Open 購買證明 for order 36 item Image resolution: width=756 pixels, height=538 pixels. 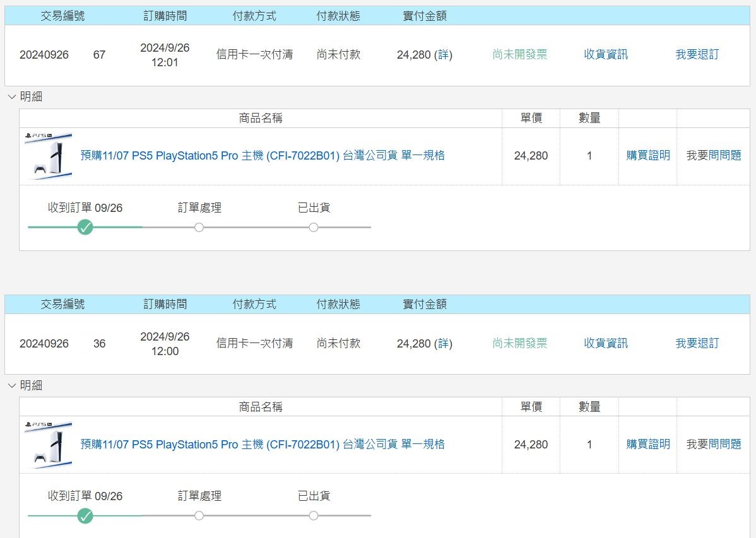point(648,444)
